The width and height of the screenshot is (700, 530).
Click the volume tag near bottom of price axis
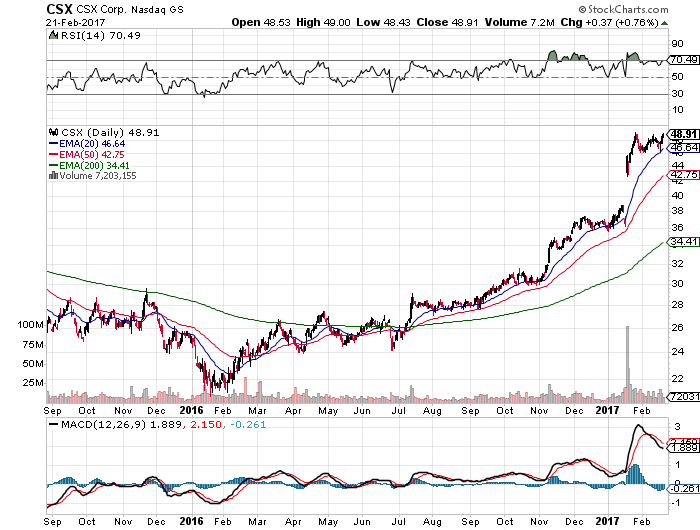(683, 396)
